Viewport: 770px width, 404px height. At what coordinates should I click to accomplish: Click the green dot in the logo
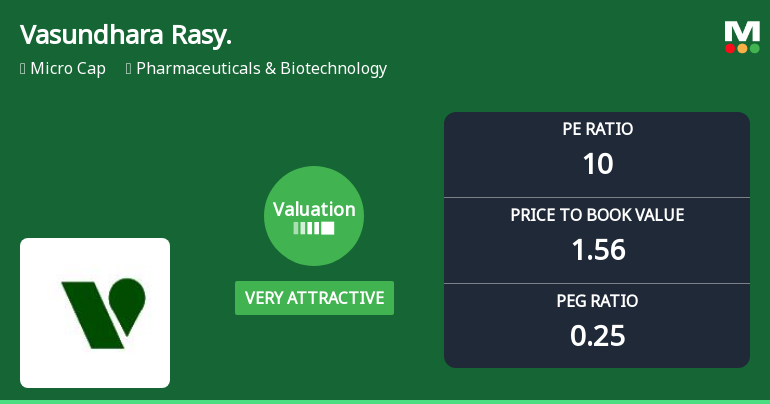coord(755,48)
